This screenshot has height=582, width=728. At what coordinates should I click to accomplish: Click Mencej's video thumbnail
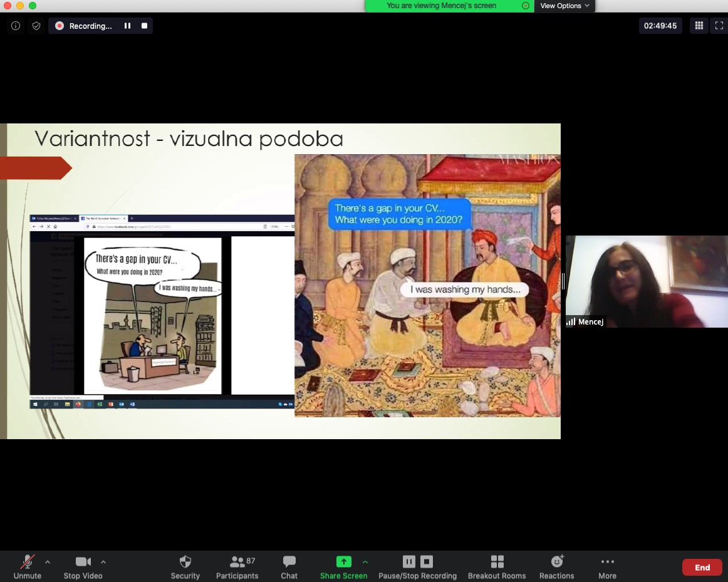pyautogui.click(x=647, y=281)
